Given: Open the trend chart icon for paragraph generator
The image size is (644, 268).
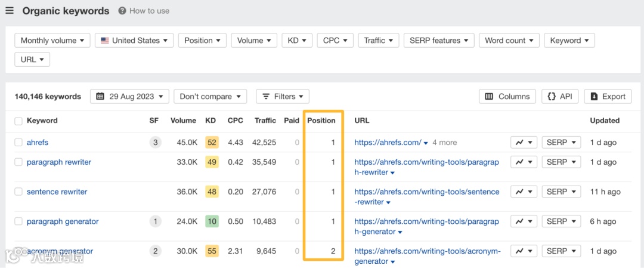Looking at the screenshot, I should [x=524, y=221].
